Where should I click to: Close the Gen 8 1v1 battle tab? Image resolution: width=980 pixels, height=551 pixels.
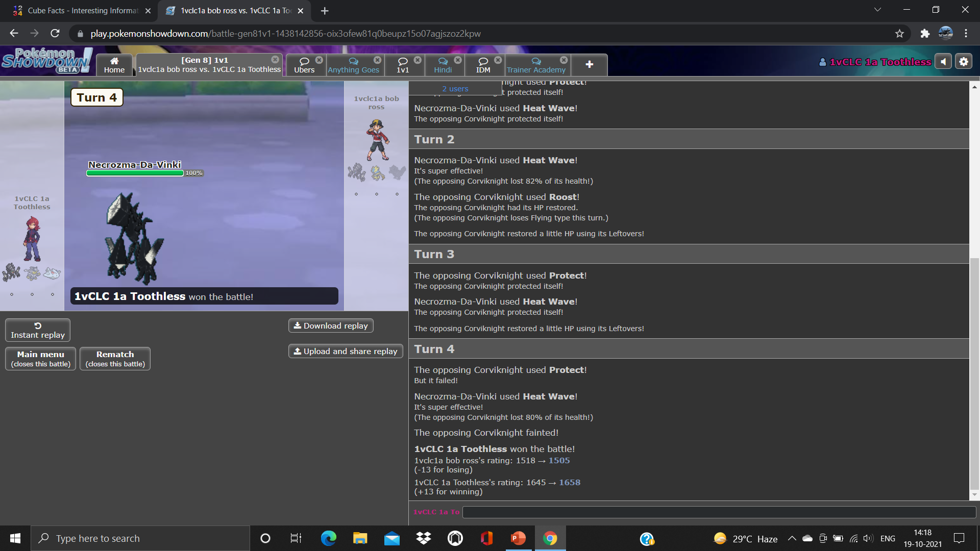tap(275, 60)
